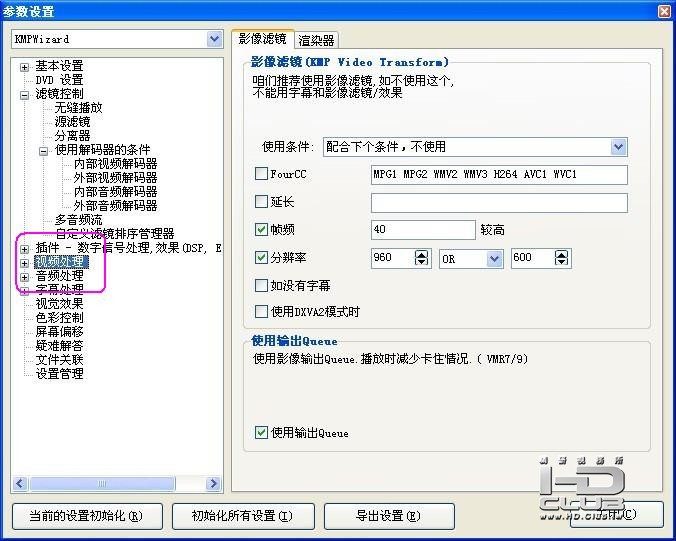
Task: Open the KMPWizard preset dropdown
Action: (x=214, y=39)
